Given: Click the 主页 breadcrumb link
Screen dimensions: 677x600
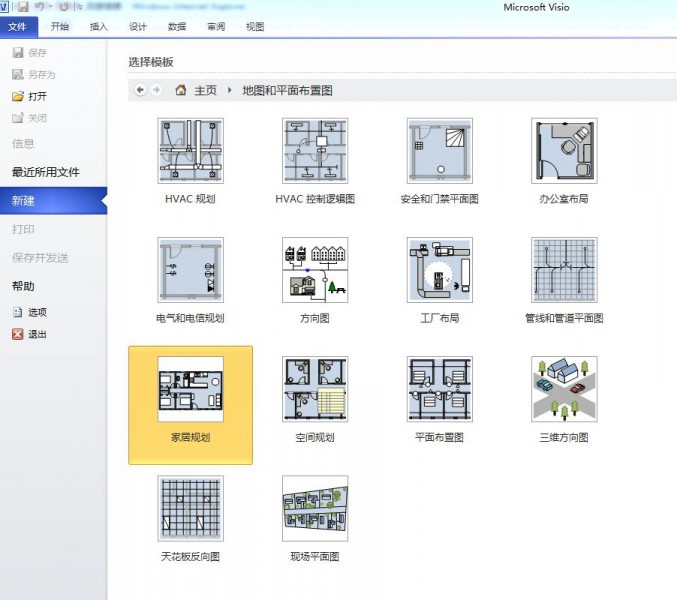Looking at the screenshot, I should pyautogui.click(x=205, y=90).
